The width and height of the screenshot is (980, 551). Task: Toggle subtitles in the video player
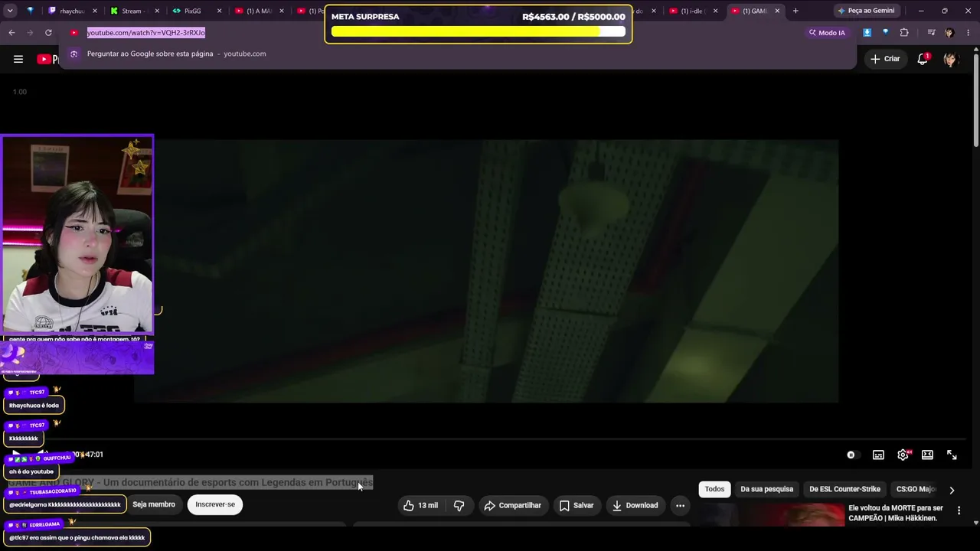pyautogui.click(x=878, y=455)
